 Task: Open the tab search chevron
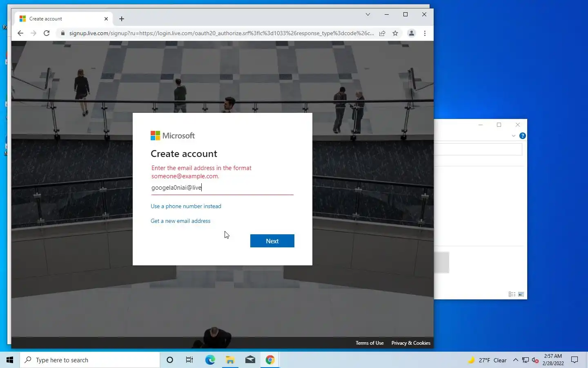pos(368,14)
